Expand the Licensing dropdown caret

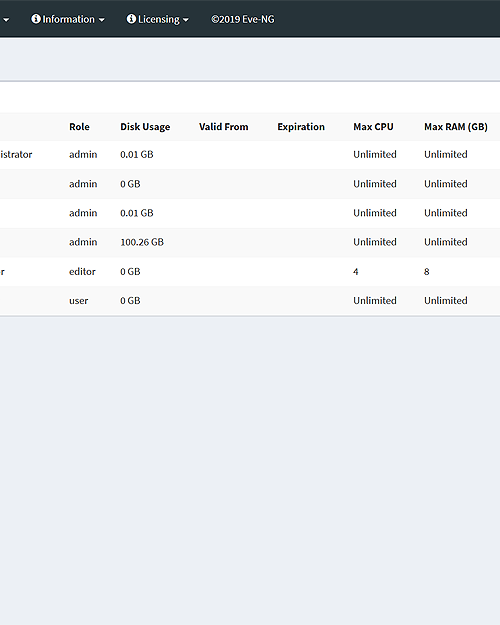[x=186, y=20]
